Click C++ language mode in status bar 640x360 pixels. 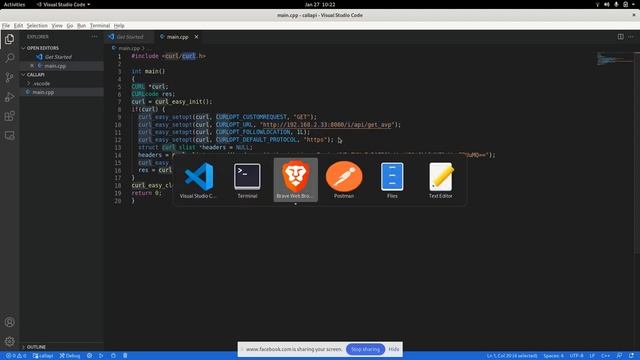[x=605, y=356]
